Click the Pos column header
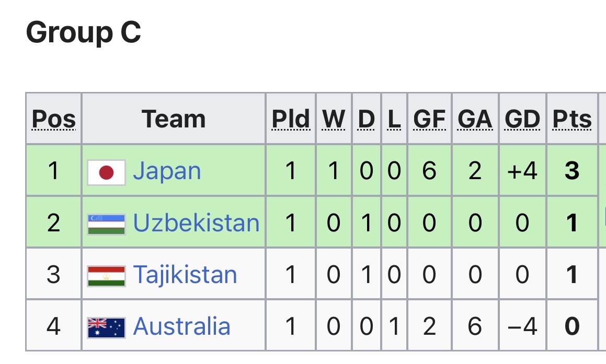 pos(54,120)
